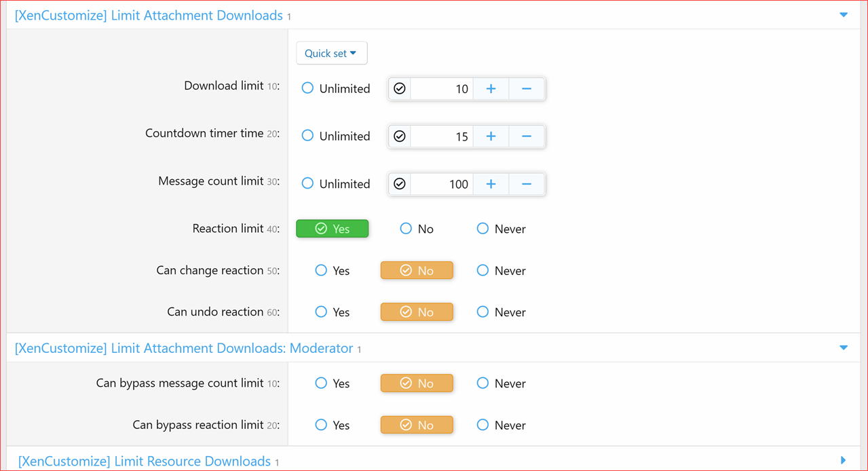Increment the Message count limit with the plus icon
Viewport: 868px width, 471px height.
[490, 183]
